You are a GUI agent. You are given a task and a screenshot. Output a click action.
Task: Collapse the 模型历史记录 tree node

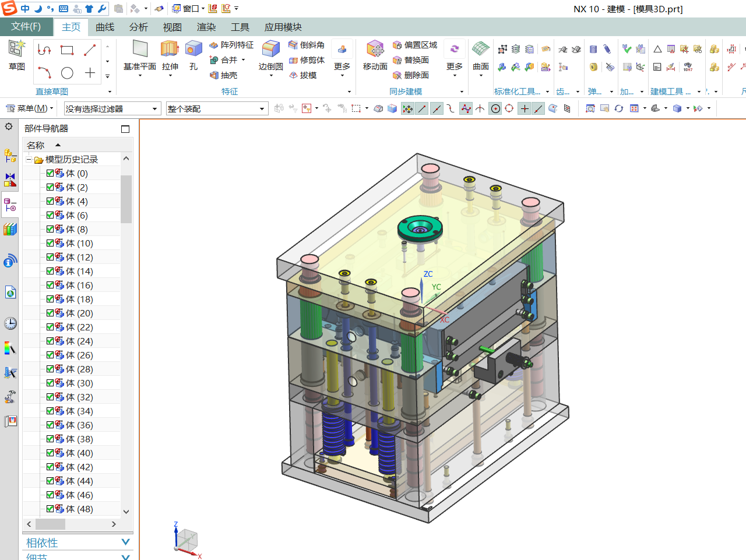pos(29,159)
